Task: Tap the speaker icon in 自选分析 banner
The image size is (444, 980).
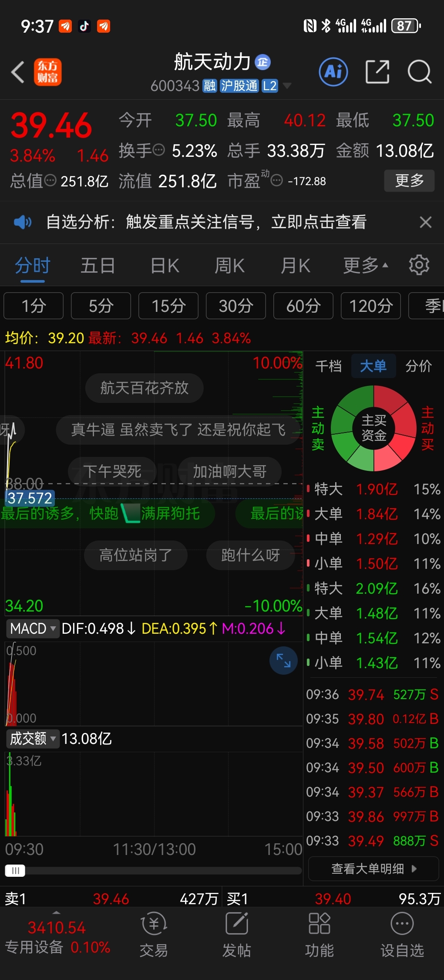Action: click(x=23, y=222)
